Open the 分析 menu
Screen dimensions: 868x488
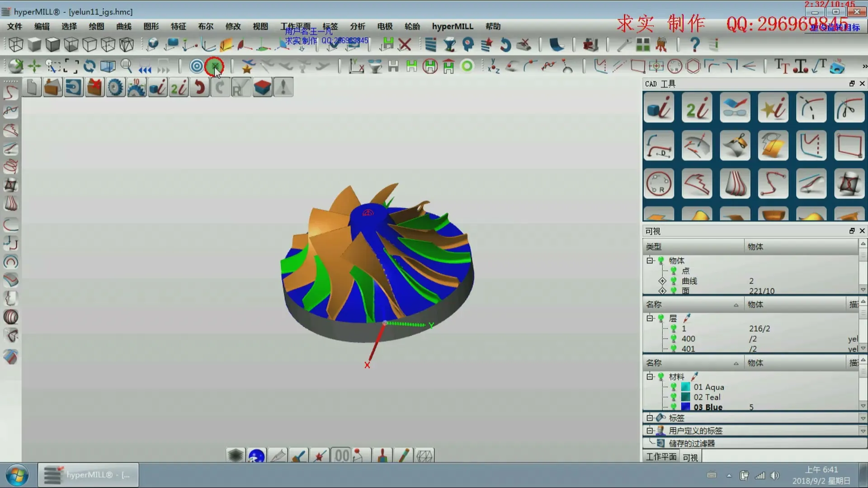click(357, 26)
